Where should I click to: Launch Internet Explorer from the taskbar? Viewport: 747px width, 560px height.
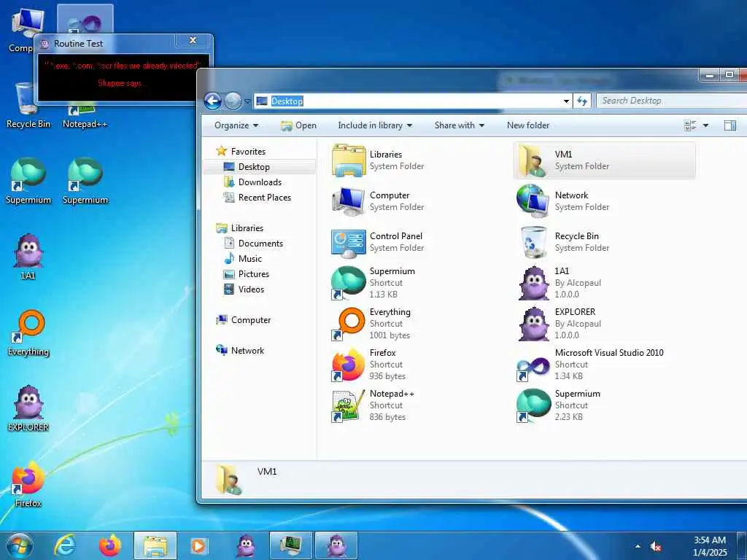point(64,545)
